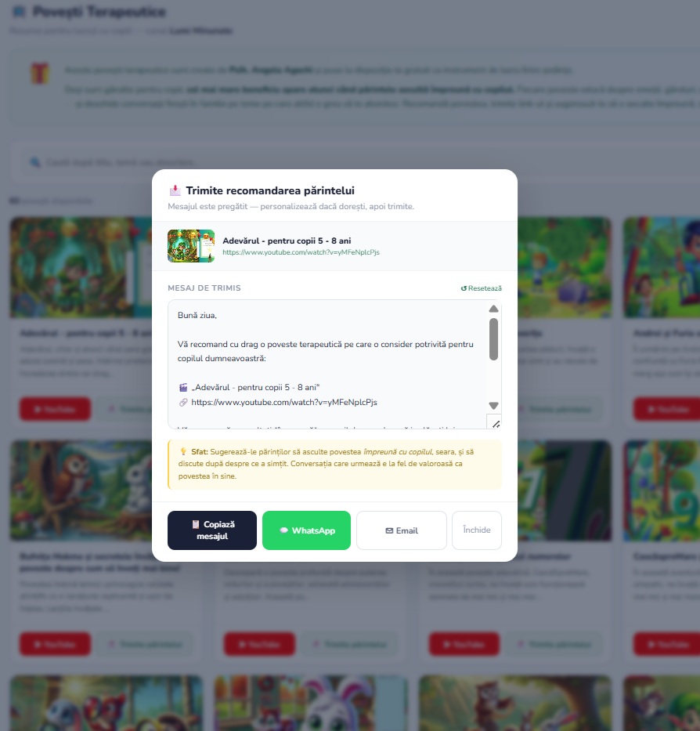Screen dimensions: 700x731
Task: Open the YouTube link under Adevărul title
Action: coord(301,252)
